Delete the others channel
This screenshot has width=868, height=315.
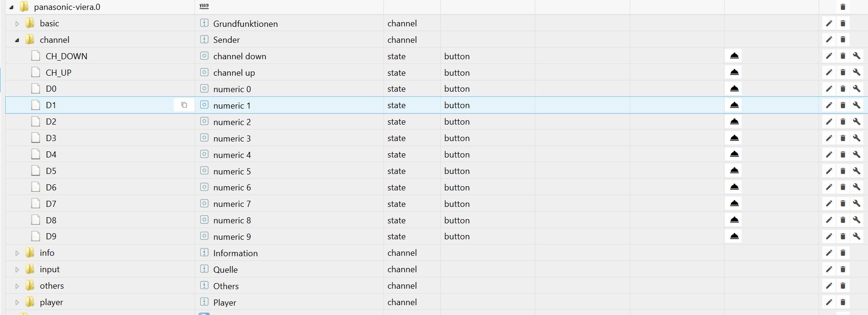tap(843, 286)
